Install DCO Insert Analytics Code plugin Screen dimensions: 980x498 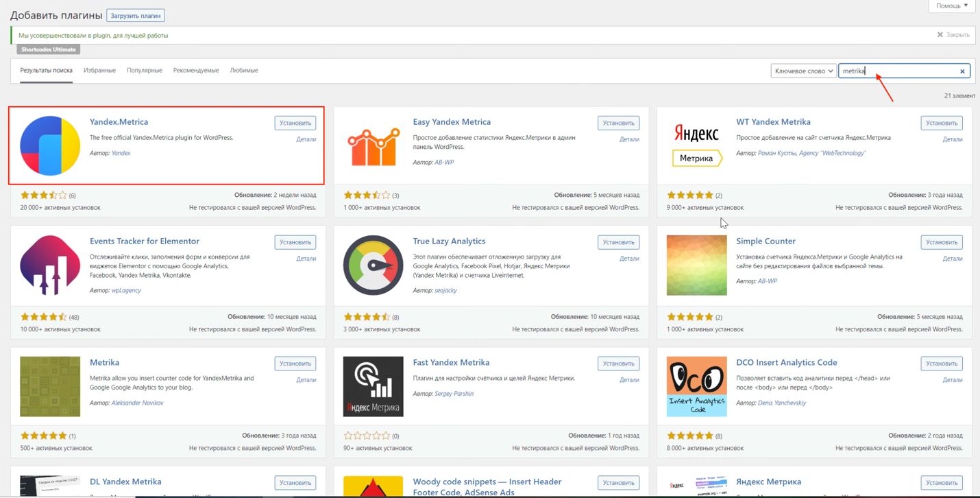pyautogui.click(x=942, y=364)
